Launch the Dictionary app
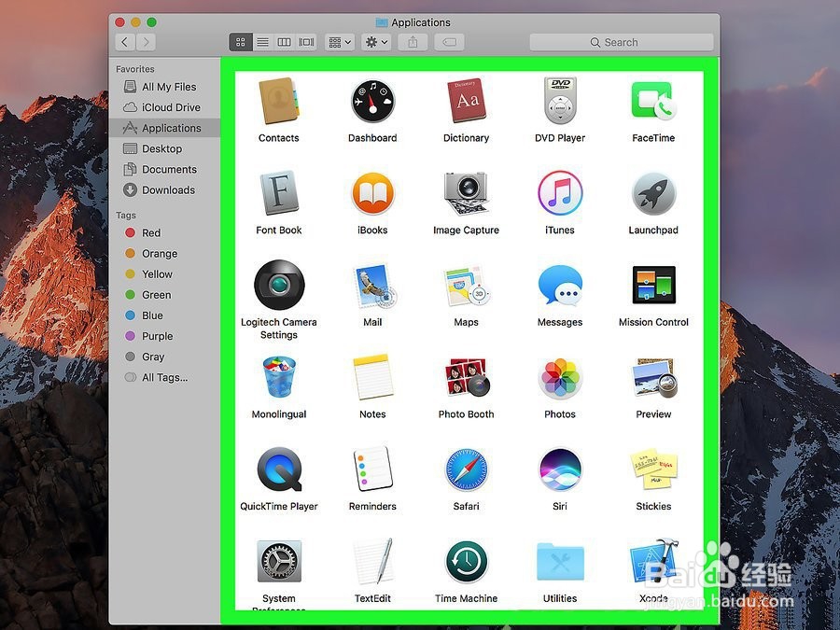 point(466,101)
